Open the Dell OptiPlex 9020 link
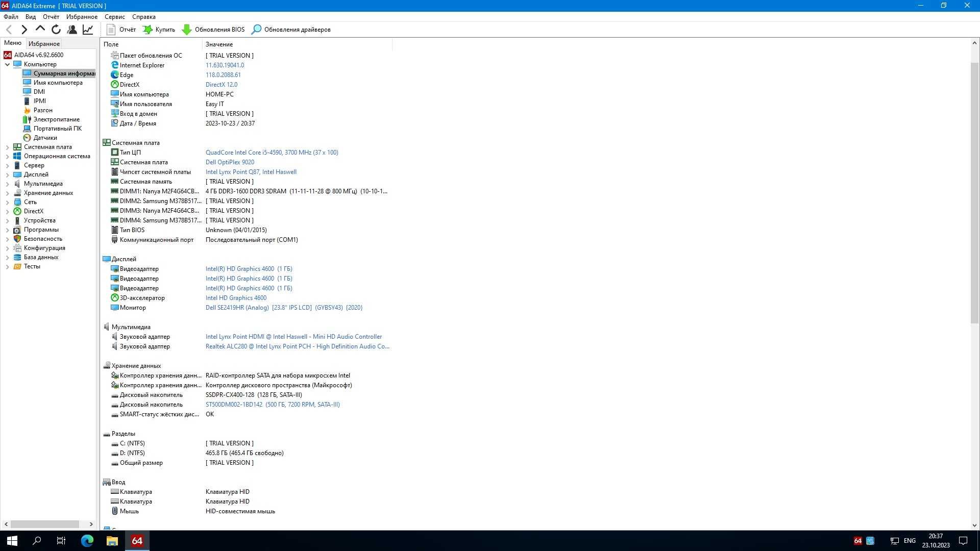The image size is (980, 551). point(230,162)
